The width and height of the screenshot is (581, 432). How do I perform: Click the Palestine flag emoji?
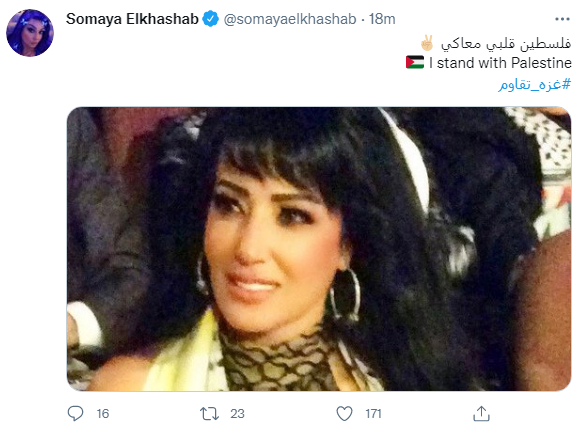coord(415,62)
